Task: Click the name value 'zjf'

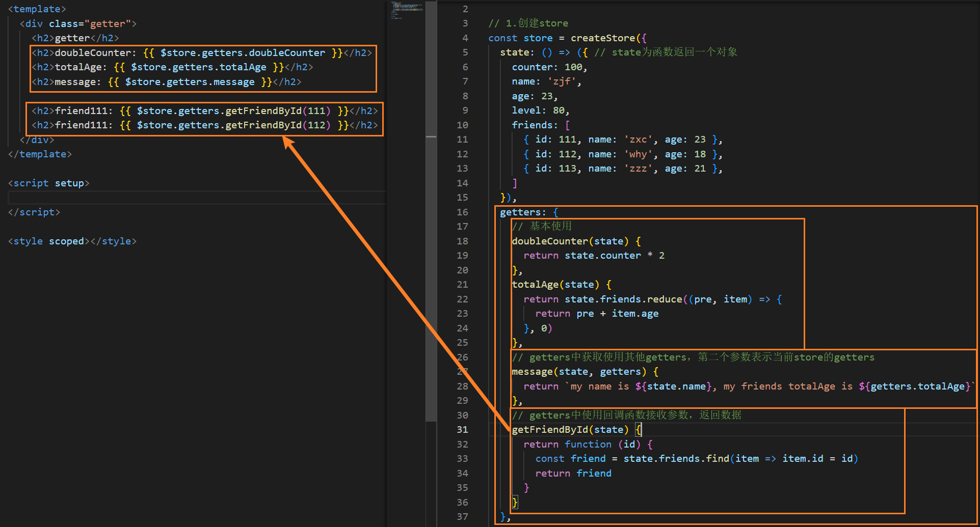Action: coord(561,81)
